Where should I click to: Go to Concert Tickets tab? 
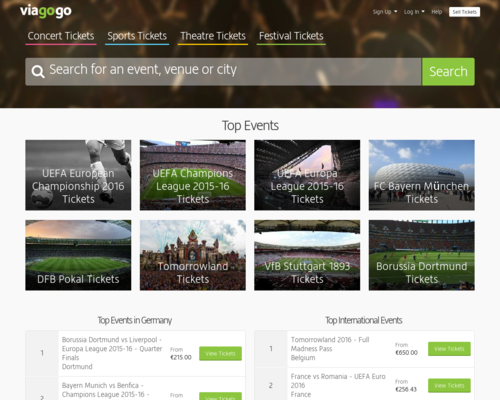61,36
